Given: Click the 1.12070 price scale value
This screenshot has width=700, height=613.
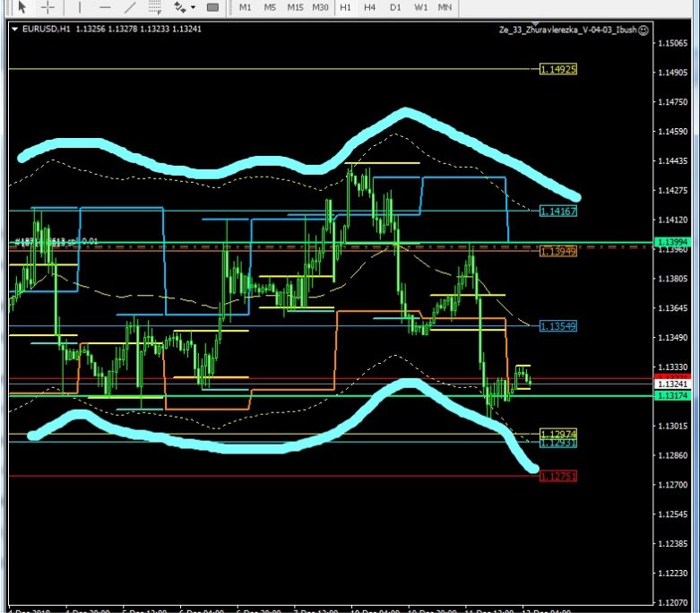Looking at the screenshot, I should click(x=673, y=603).
